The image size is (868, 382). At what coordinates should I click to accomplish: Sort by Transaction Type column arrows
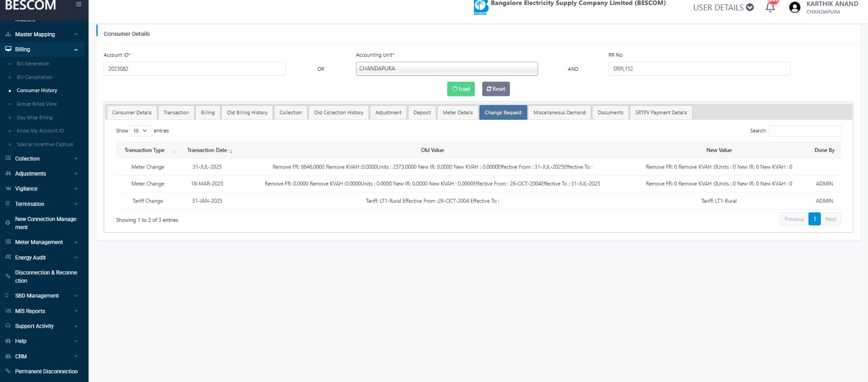click(174, 151)
